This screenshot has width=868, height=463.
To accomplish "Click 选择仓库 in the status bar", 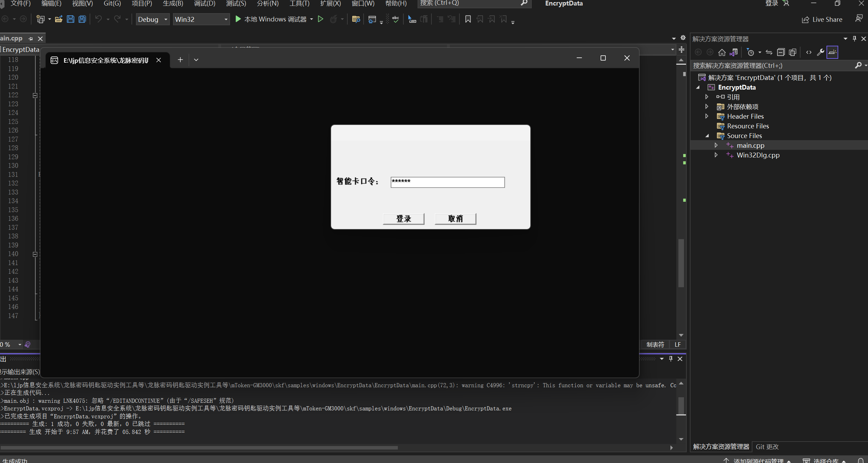I will [x=825, y=460].
